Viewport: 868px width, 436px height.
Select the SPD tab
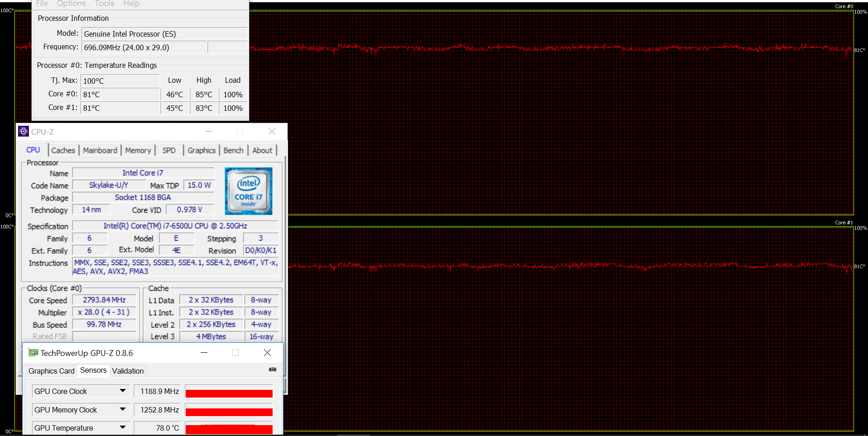pos(169,151)
